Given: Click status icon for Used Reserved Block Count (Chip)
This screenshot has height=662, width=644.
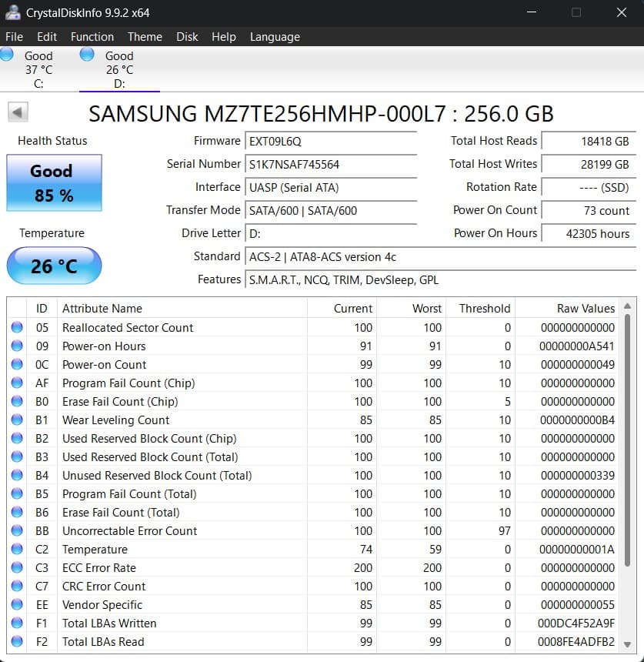Looking at the screenshot, I should click(x=17, y=438).
